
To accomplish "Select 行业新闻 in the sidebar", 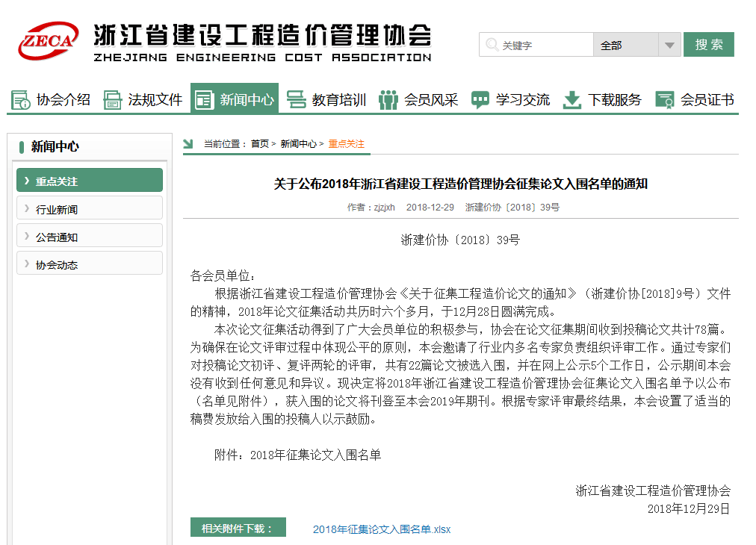I will point(90,208).
